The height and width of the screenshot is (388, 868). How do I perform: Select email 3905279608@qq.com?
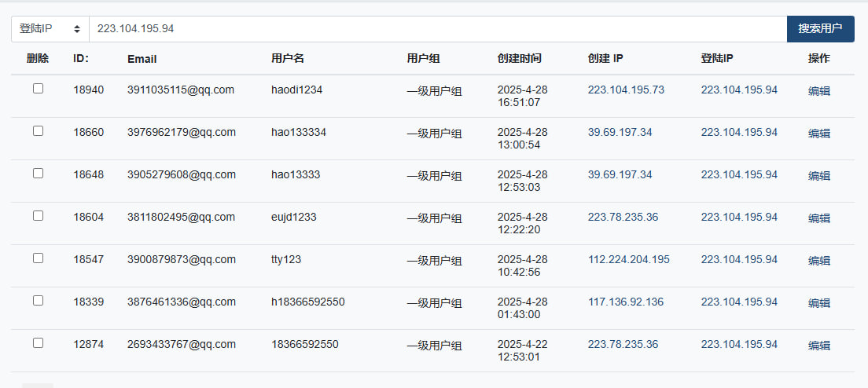pyautogui.click(x=182, y=174)
